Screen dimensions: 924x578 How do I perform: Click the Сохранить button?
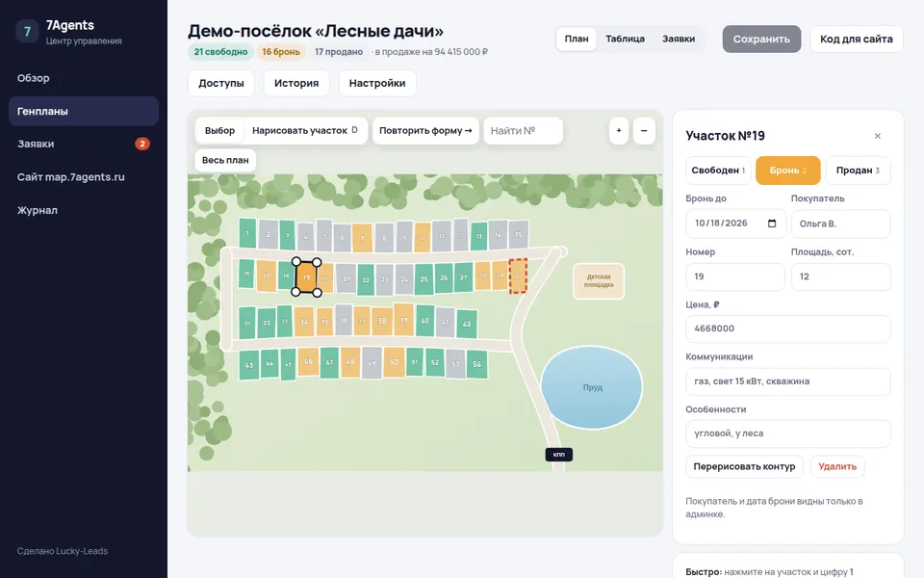tap(761, 39)
